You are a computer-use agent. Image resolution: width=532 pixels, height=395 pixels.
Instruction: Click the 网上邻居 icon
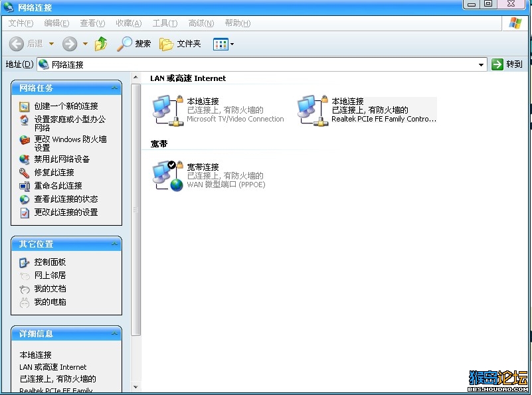click(25, 276)
